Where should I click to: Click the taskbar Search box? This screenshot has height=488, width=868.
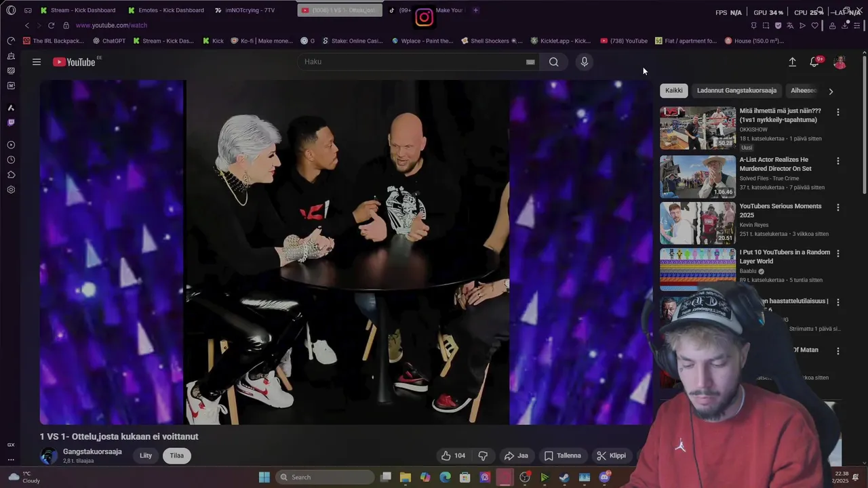[325, 477]
